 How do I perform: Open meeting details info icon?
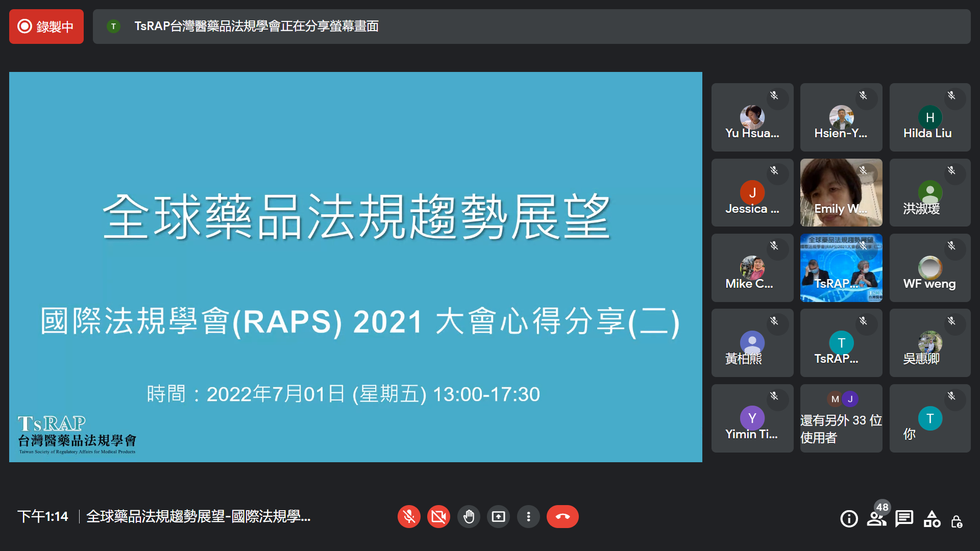[x=849, y=519]
